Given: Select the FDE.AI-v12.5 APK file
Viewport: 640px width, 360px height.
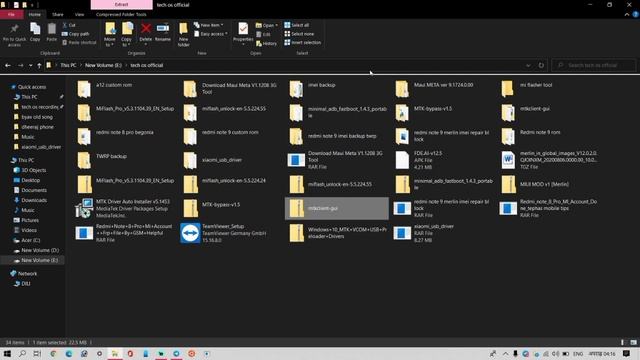Looking at the screenshot, I should click(x=419, y=160).
